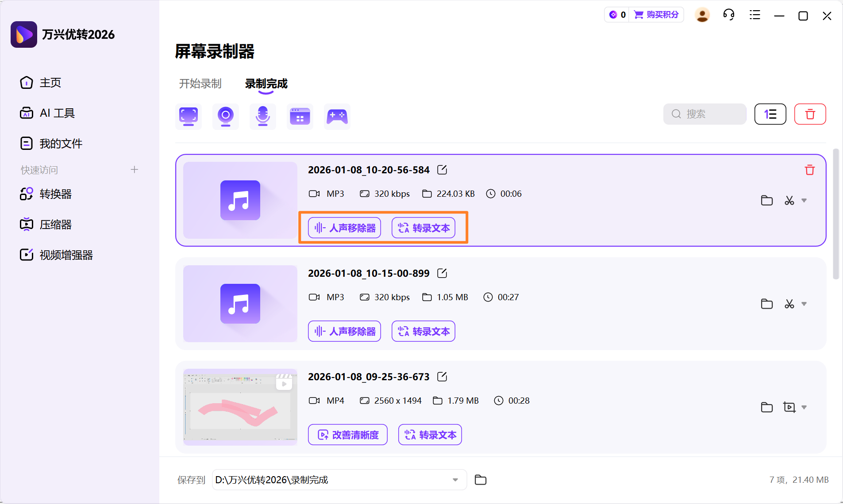Expand extra actions for the MP4 recording
The width and height of the screenshot is (843, 504).
tap(803, 407)
